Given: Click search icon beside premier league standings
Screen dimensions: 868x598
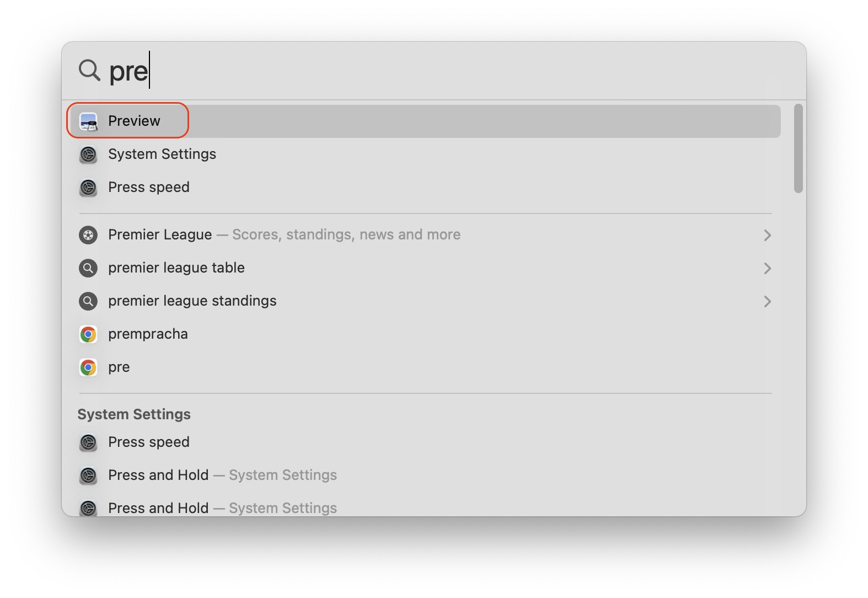Looking at the screenshot, I should 88,301.
